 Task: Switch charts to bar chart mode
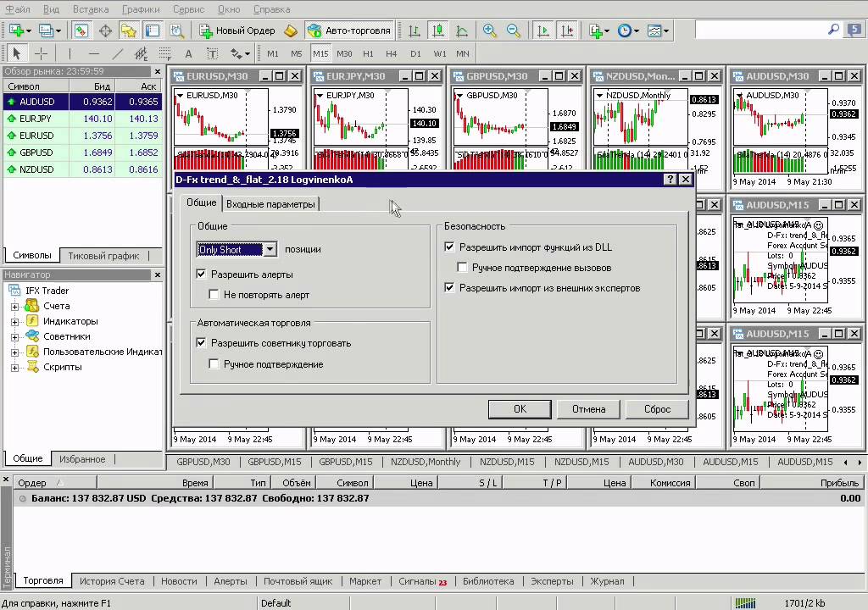(x=414, y=30)
